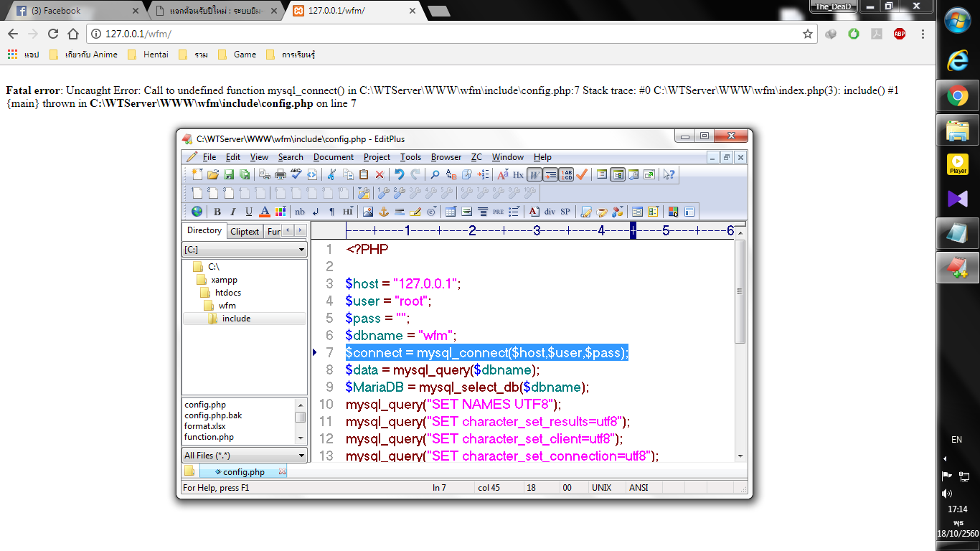Screen dimensions: 980x551
Task: Toggle the Word Wrap button
Action: [x=534, y=174]
